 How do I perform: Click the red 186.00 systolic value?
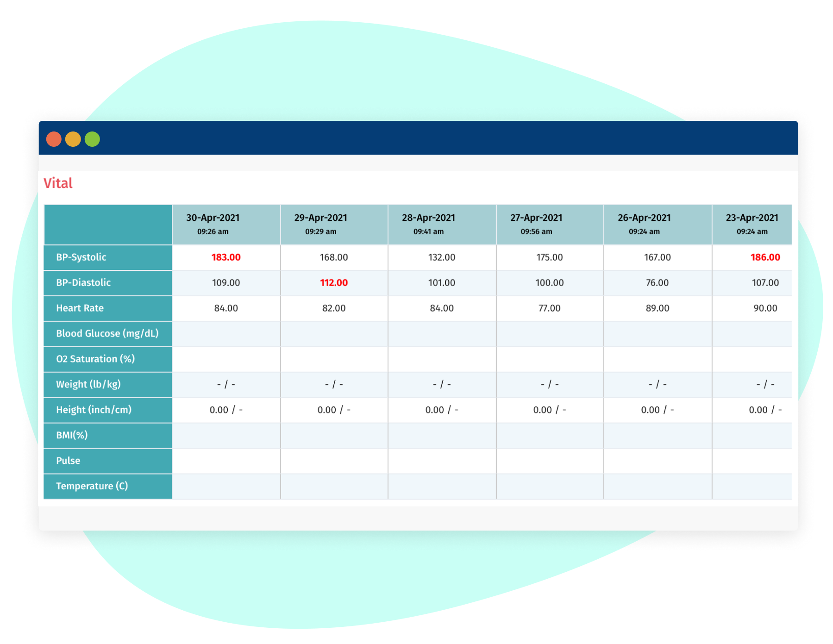click(x=765, y=257)
